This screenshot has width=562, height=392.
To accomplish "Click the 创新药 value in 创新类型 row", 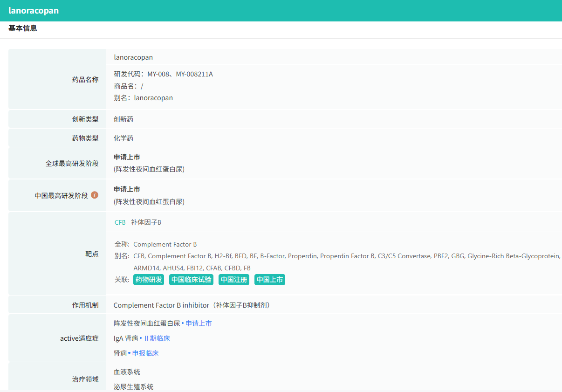I will point(123,119).
